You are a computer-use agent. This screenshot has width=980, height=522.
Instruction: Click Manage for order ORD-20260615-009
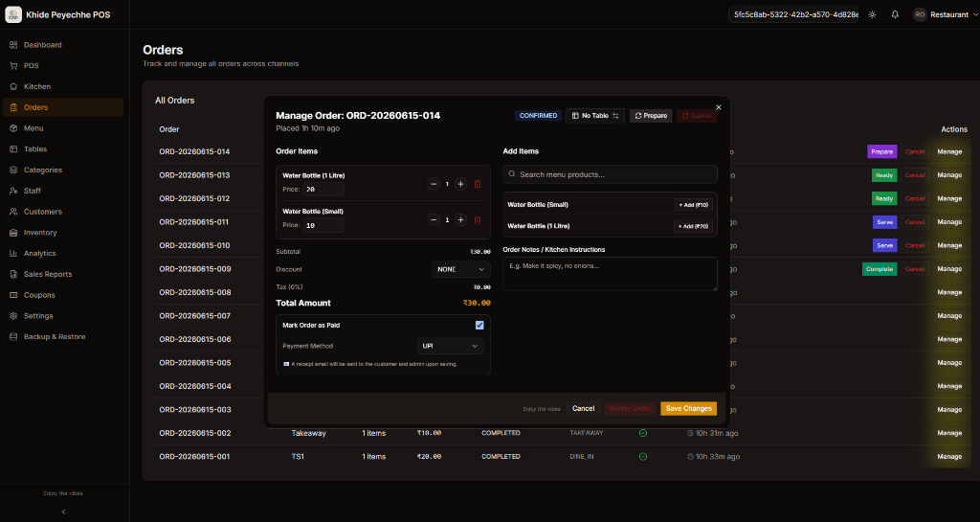(x=949, y=269)
